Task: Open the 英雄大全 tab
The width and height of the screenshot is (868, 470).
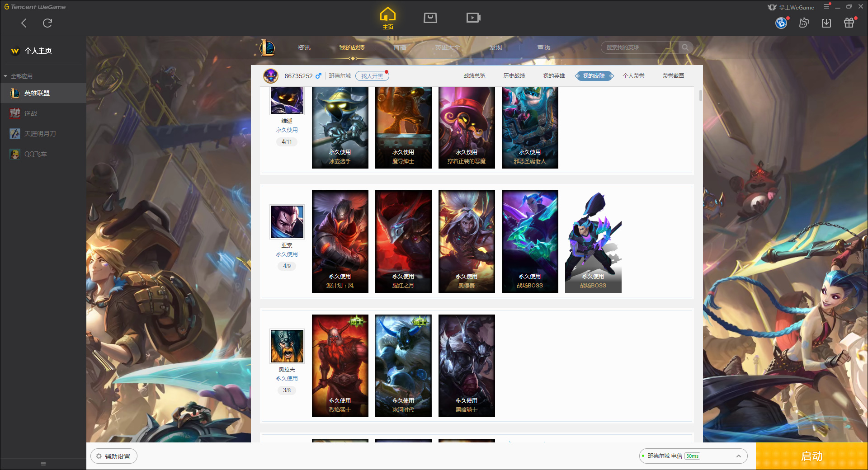Action: tap(448, 47)
